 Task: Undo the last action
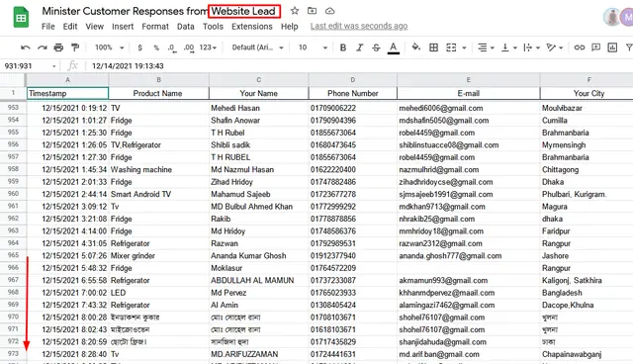(x=26, y=47)
